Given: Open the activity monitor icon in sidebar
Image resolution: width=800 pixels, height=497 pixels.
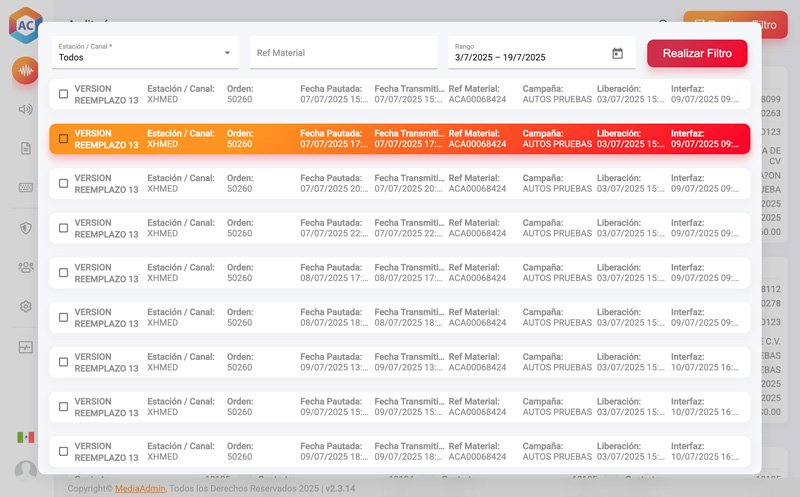Looking at the screenshot, I should pyautogui.click(x=25, y=347).
